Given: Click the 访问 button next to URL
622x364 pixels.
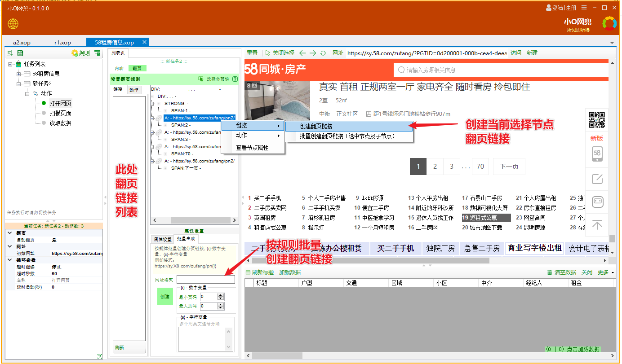Looking at the screenshot, I should click(516, 53).
